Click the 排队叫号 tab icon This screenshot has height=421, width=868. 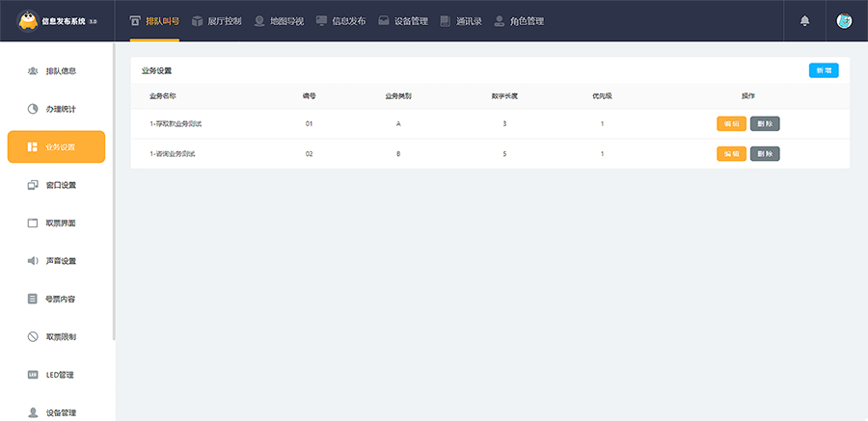click(135, 21)
